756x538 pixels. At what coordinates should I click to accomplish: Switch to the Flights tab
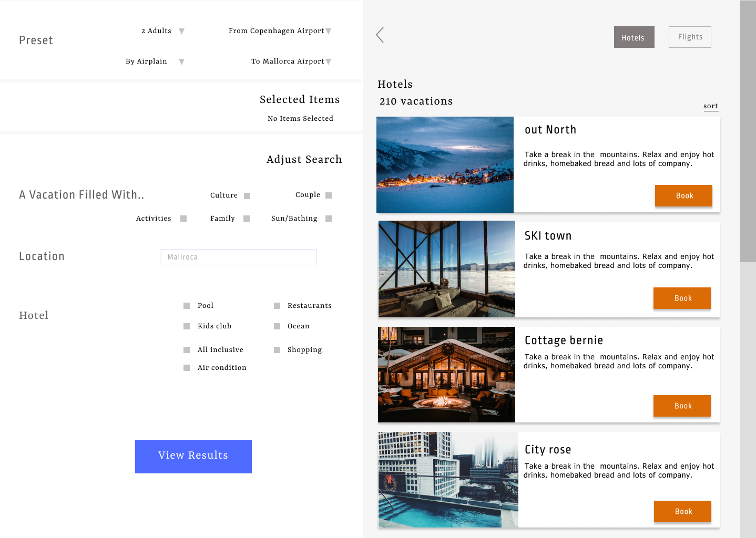(690, 37)
